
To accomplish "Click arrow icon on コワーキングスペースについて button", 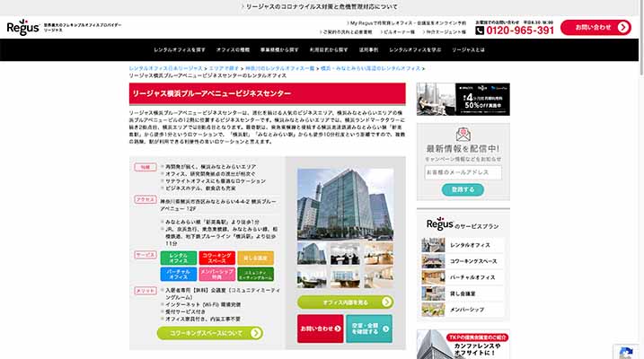I will [x=256, y=333].
